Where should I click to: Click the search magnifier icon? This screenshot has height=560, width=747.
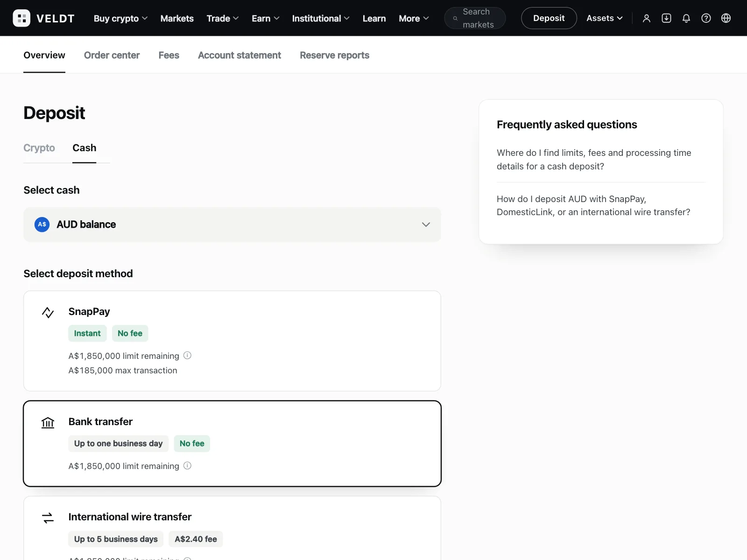click(455, 18)
